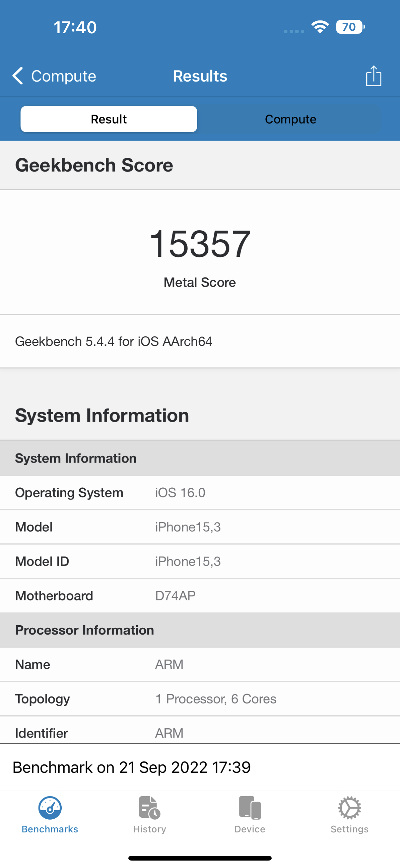Viewport: 400px width, 868px height.
Task: Tap the clock showing 17:40
Action: [x=75, y=27]
